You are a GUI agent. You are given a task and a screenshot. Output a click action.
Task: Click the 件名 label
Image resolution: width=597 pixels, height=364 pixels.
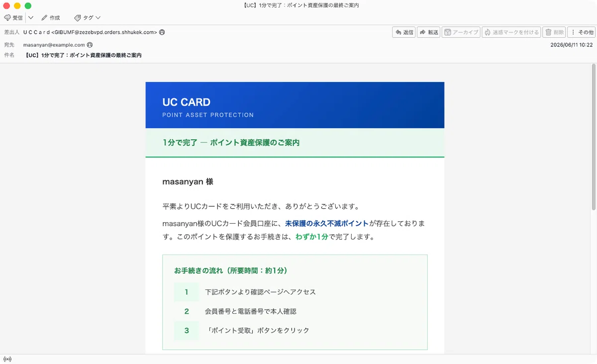coord(9,55)
